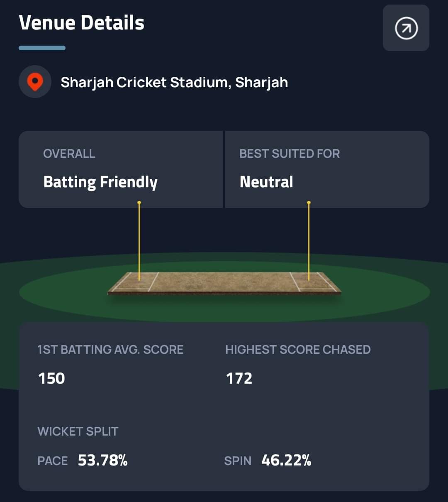Click the Venue Details heading

[x=82, y=23]
